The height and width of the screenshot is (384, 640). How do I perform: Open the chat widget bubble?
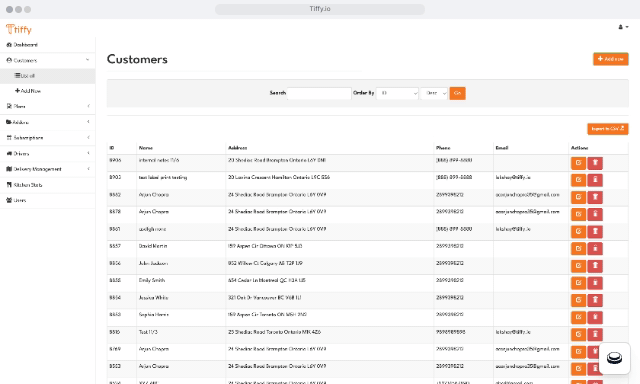click(x=614, y=358)
